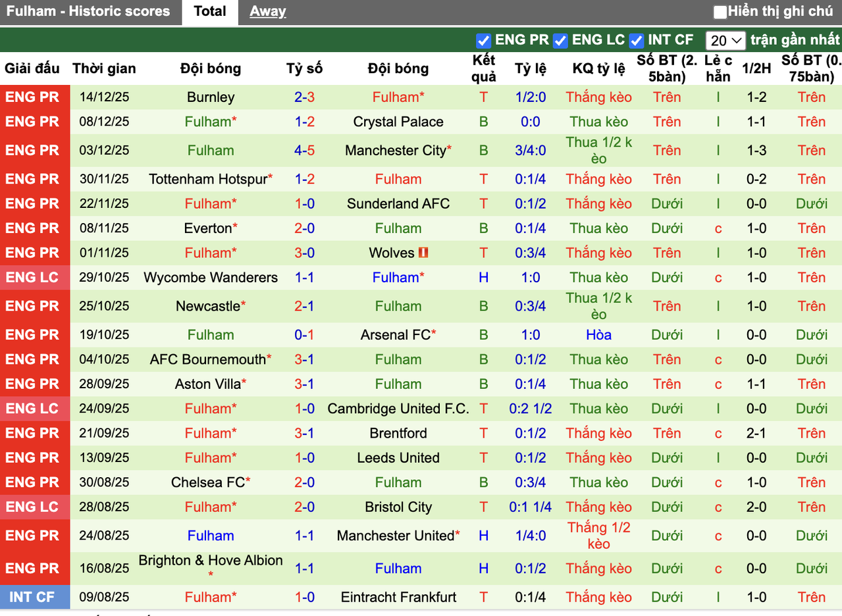
Task: Open Manchester United team link
Action: (x=396, y=536)
